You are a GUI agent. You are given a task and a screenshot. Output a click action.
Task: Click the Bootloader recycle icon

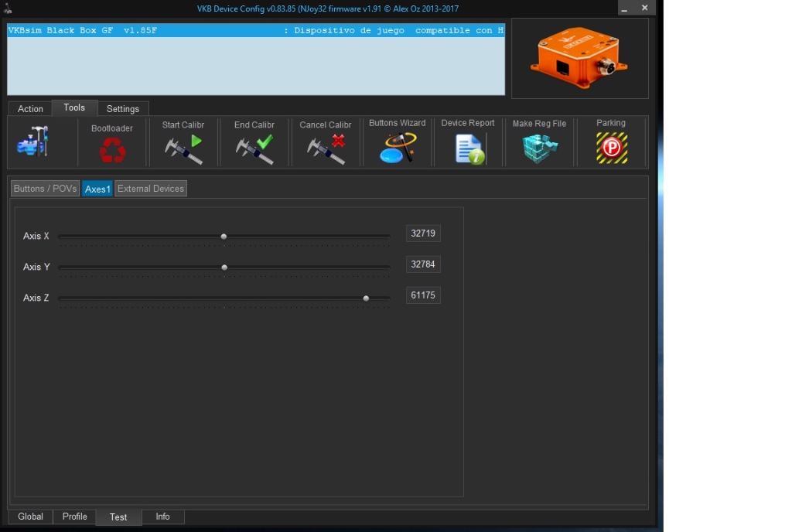point(112,149)
